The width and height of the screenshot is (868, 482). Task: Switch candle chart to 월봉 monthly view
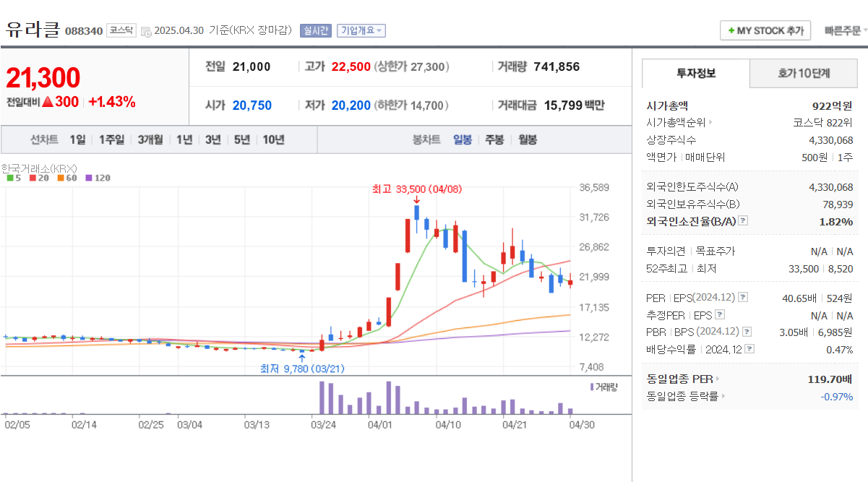coord(527,139)
